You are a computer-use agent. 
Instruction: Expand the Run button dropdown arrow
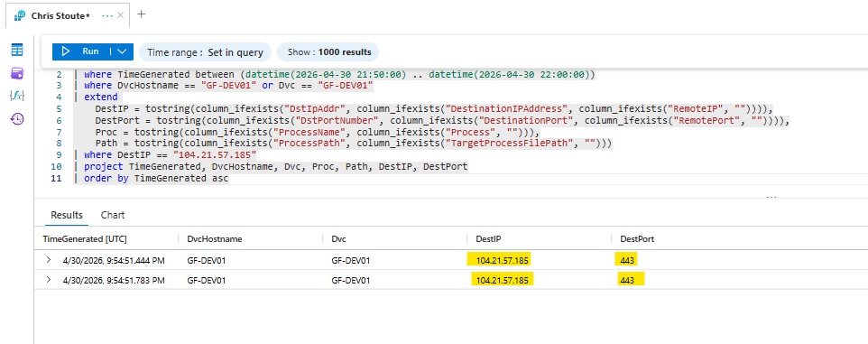tap(122, 51)
